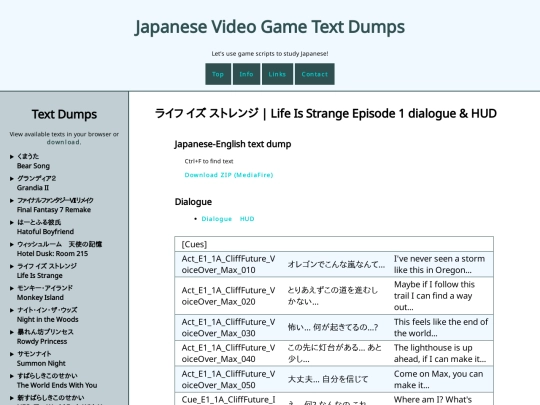Expand the Life Is Strange sidebar triangle
This screenshot has height=405, width=540.
12,266
